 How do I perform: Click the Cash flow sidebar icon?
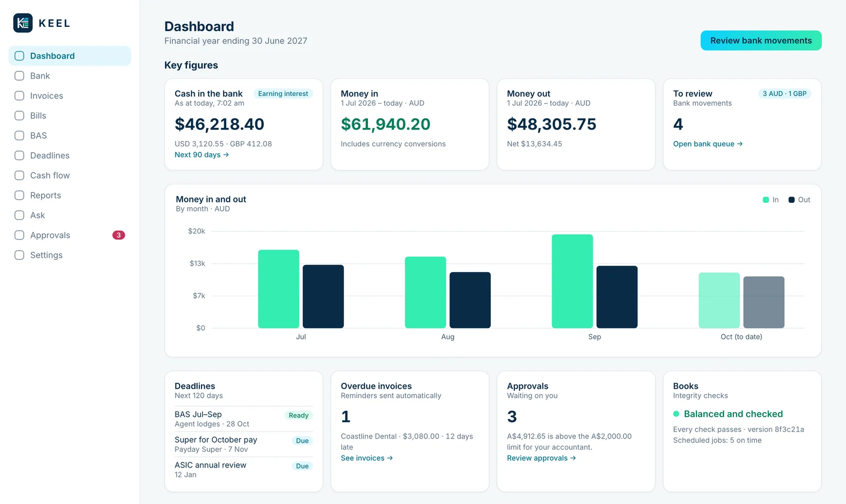(20, 175)
